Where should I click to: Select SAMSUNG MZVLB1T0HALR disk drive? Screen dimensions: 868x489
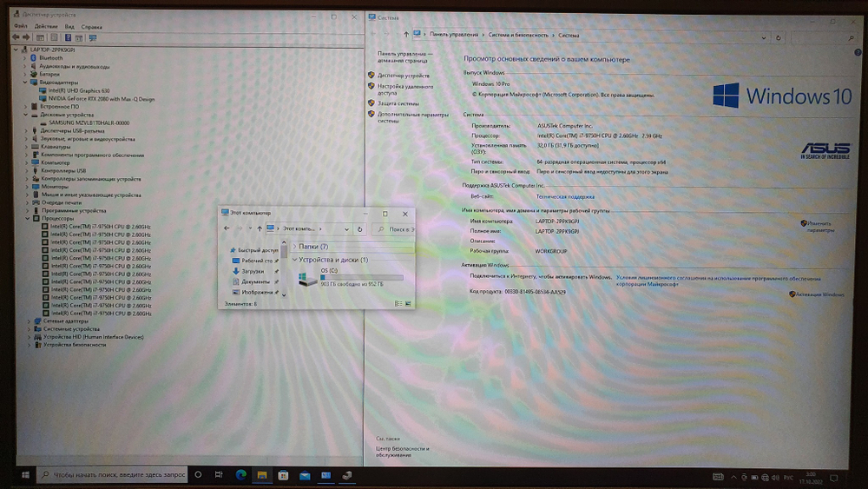(89, 122)
